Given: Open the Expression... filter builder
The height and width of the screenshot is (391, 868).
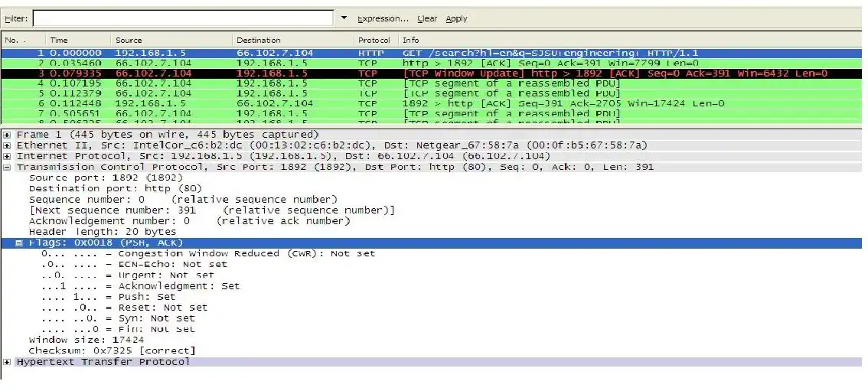Looking at the screenshot, I should pos(383,18).
